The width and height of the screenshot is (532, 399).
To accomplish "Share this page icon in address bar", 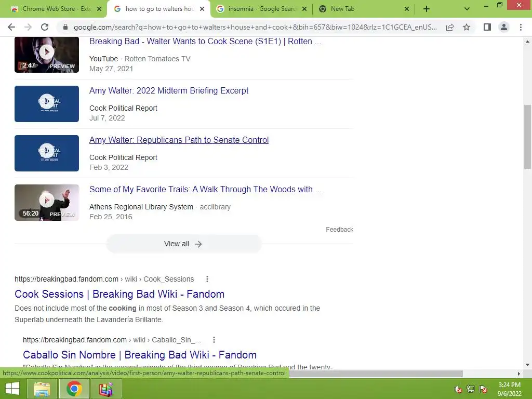I will pos(450,27).
